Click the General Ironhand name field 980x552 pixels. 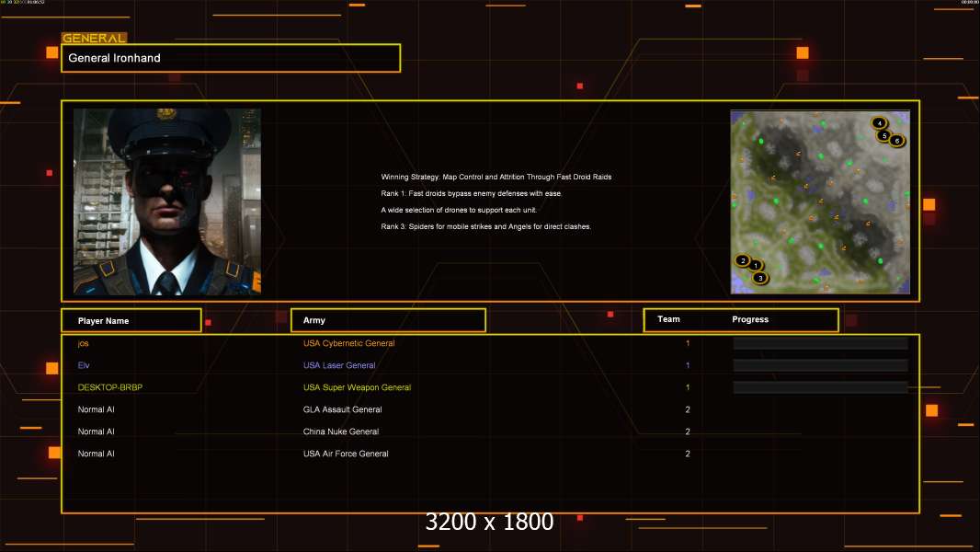pyautogui.click(x=231, y=58)
